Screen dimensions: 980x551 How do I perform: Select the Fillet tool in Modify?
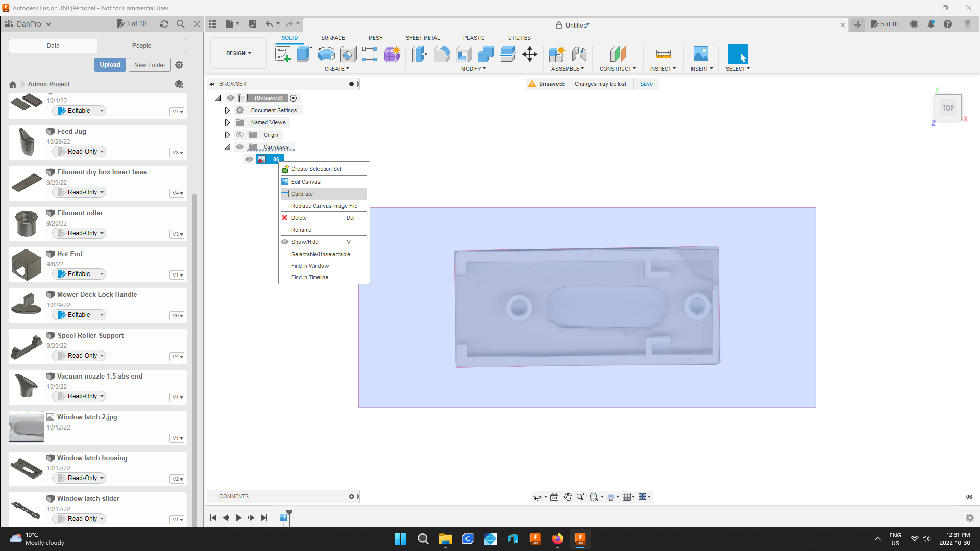[x=442, y=54]
